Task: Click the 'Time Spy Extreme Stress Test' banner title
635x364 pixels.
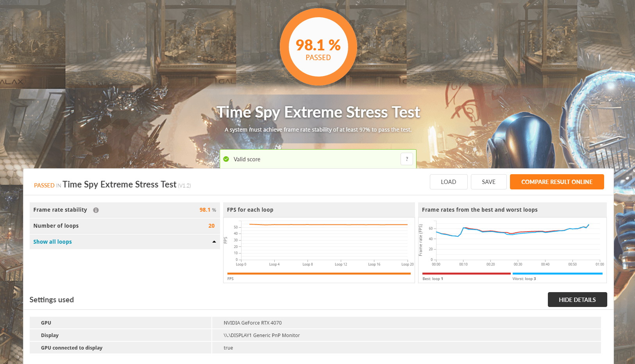Action: coord(318,112)
